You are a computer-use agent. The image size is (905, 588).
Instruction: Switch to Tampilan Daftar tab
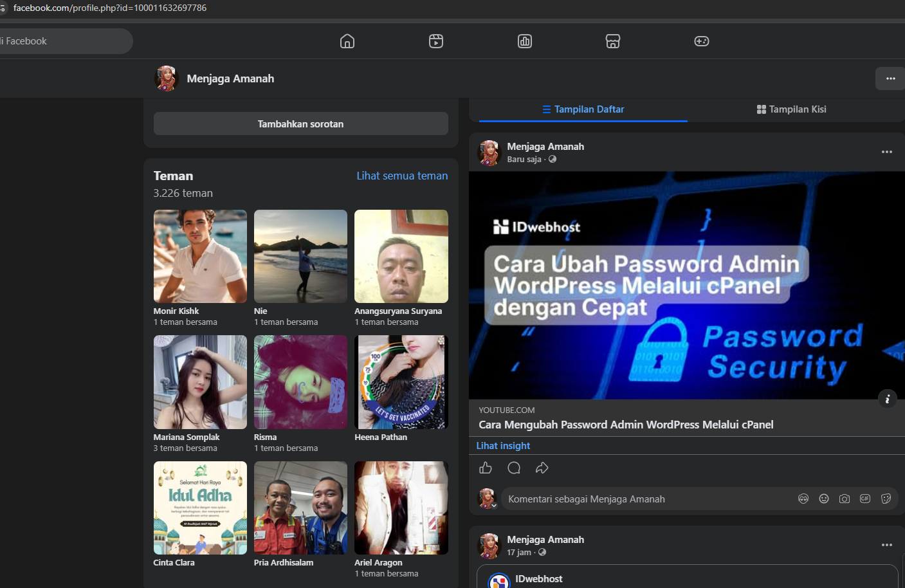(583, 109)
